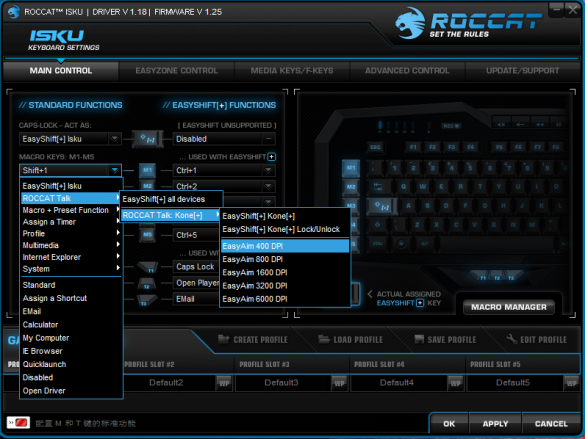Open the Caps-Lock EasyShift[+] Isku dropdown
Viewport: 588px width, 439px height.
pyautogui.click(x=70, y=139)
